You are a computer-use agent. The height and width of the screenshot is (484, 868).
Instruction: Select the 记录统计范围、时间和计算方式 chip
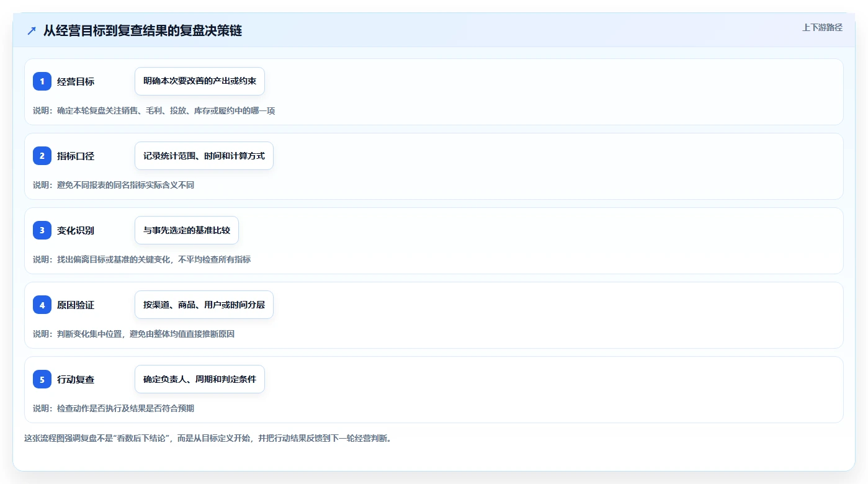click(x=204, y=156)
